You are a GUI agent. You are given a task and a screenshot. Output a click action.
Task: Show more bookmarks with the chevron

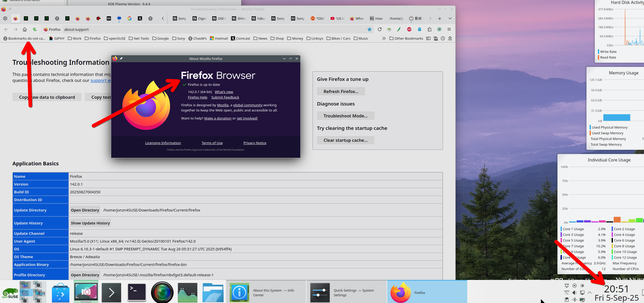[x=384, y=38]
